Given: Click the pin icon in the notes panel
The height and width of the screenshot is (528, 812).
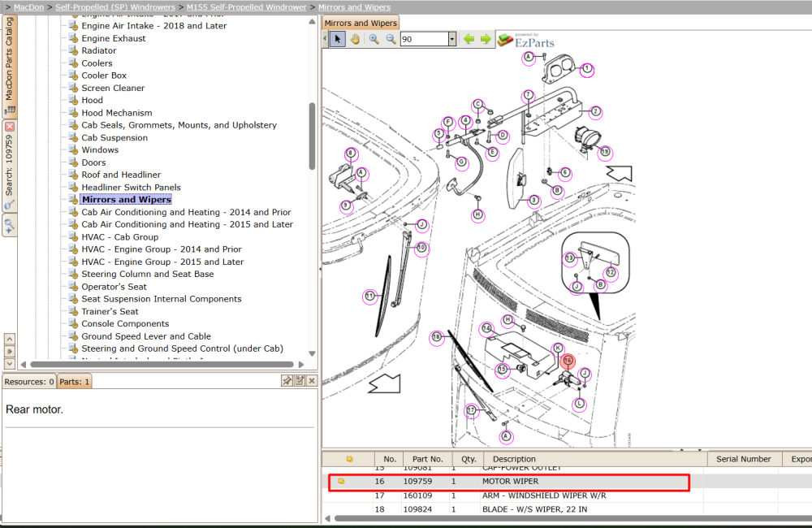Looking at the screenshot, I should (x=287, y=381).
